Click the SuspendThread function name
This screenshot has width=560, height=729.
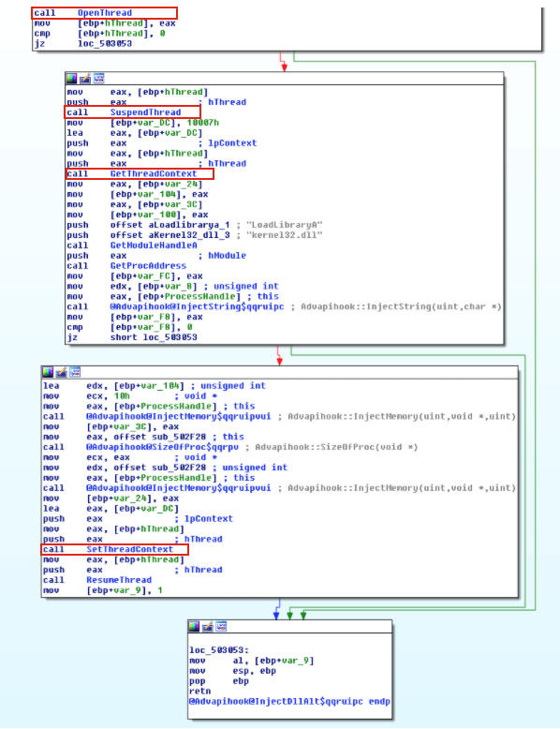(x=145, y=112)
